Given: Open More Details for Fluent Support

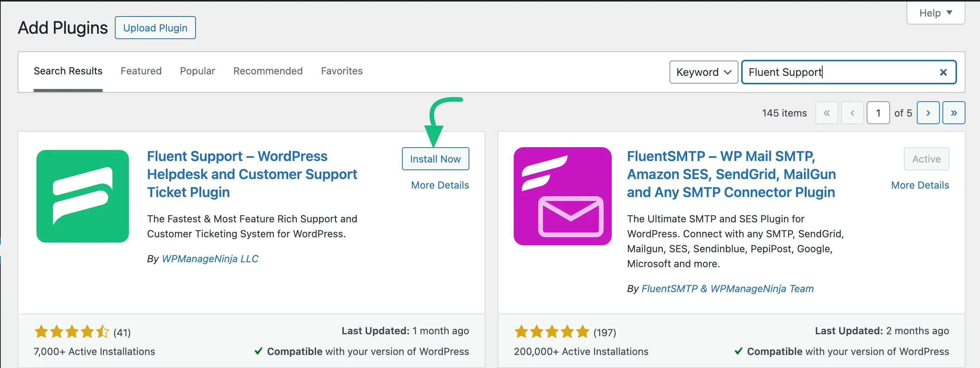Looking at the screenshot, I should pos(439,185).
